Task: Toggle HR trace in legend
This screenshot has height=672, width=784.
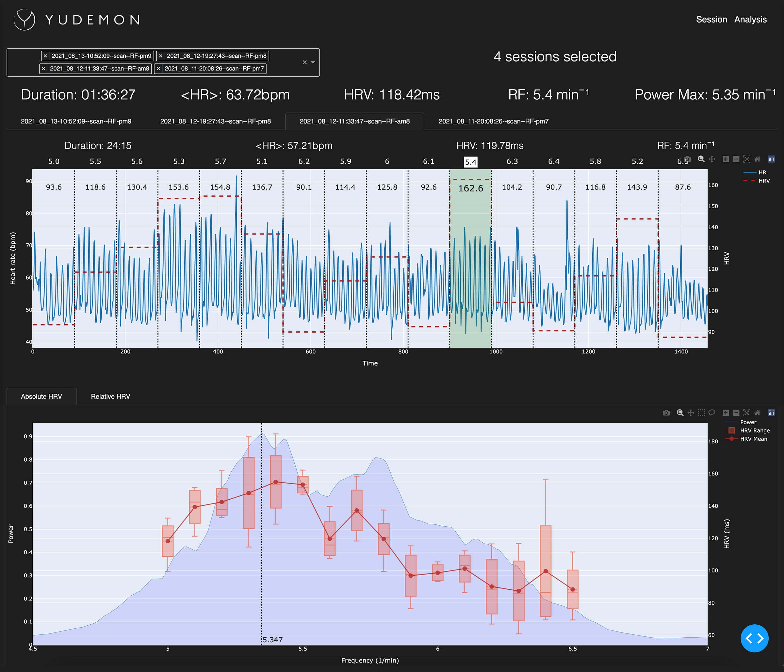Action: click(755, 172)
